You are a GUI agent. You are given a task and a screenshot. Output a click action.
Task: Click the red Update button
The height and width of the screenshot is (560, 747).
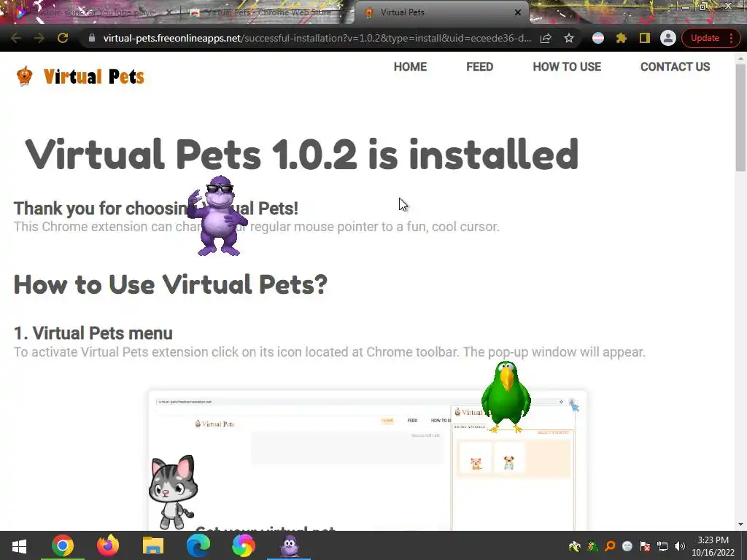(705, 38)
